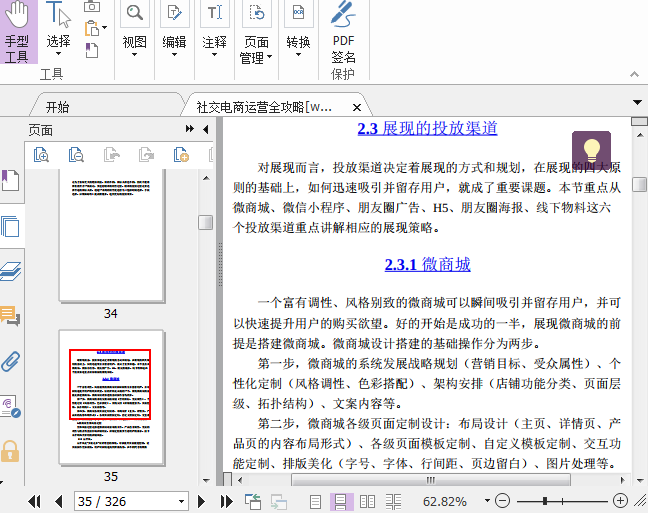Open the comments sidebar panel
The height and width of the screenshot is (513, 648).
pyautogui.click(x=10, y=316)
